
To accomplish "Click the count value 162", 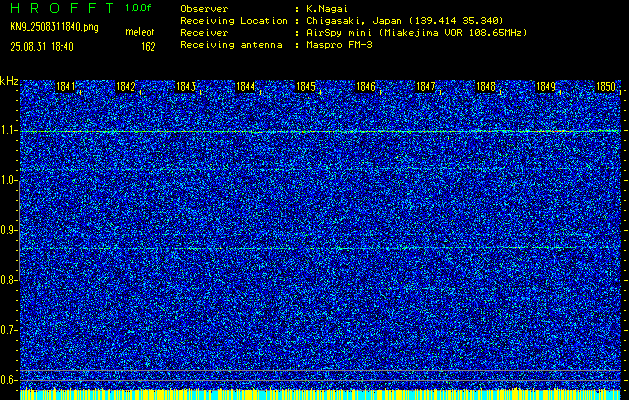I will point(148,47).
